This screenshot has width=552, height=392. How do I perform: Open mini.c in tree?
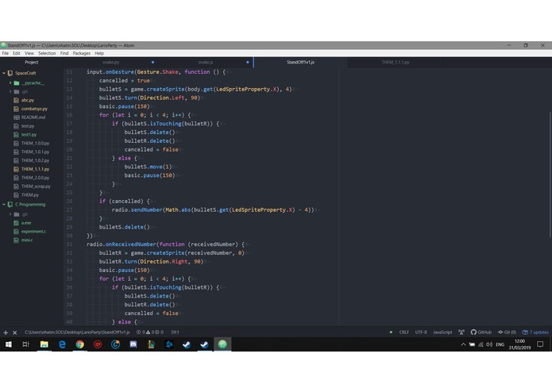pos(27,240)
